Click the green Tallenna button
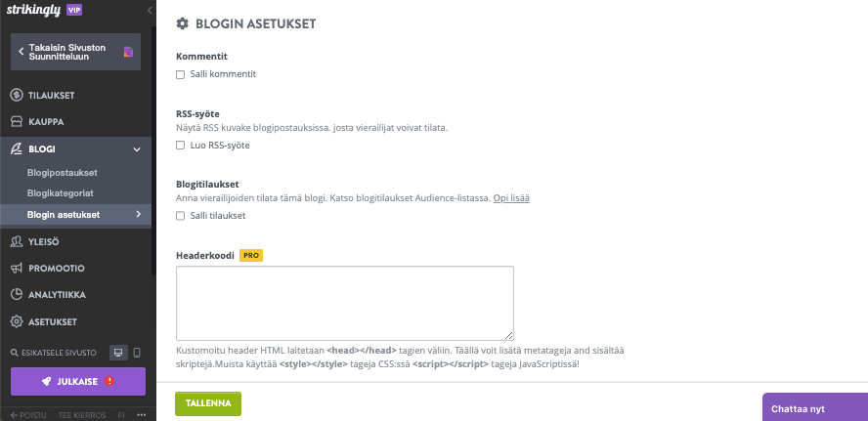The width and height of the screenshot is (868, 421). pyautogui.click(x=208, y=403)
